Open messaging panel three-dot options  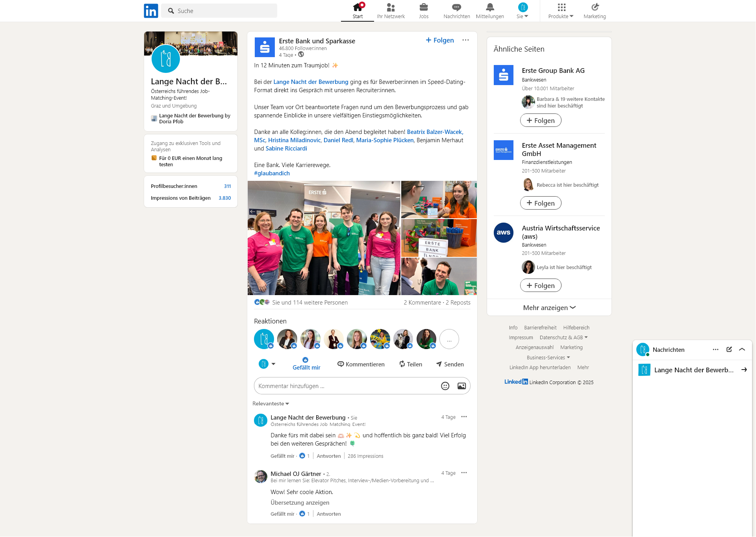pyautogui.click(x=715, y=349)
